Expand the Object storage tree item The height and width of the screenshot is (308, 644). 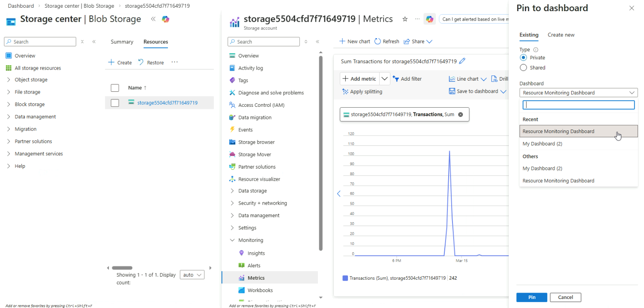pyautogui.click(x=9, y=80)
